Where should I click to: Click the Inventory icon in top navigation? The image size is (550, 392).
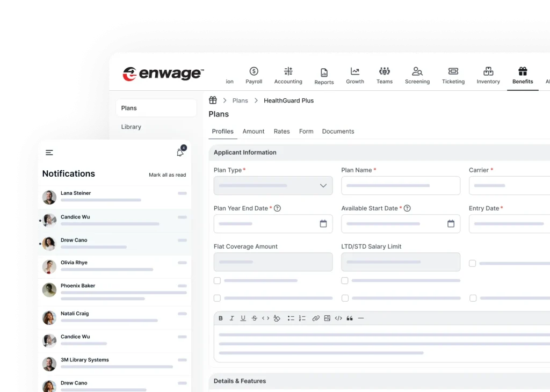488,71
